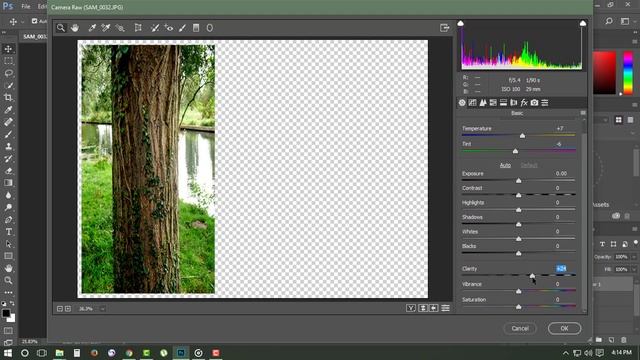Open the layer Opacity dropdown
640x360 pixels.
[634, 257]
